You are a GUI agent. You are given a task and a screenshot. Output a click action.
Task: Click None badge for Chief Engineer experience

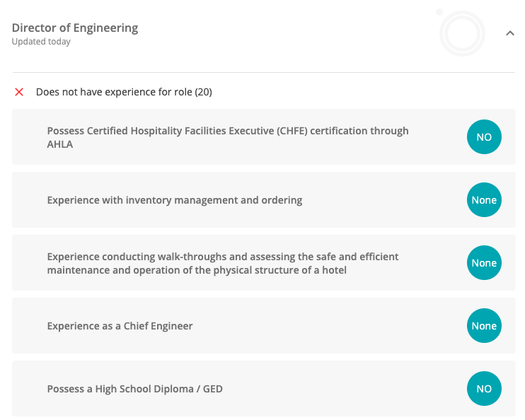click(x=484, y=326)
